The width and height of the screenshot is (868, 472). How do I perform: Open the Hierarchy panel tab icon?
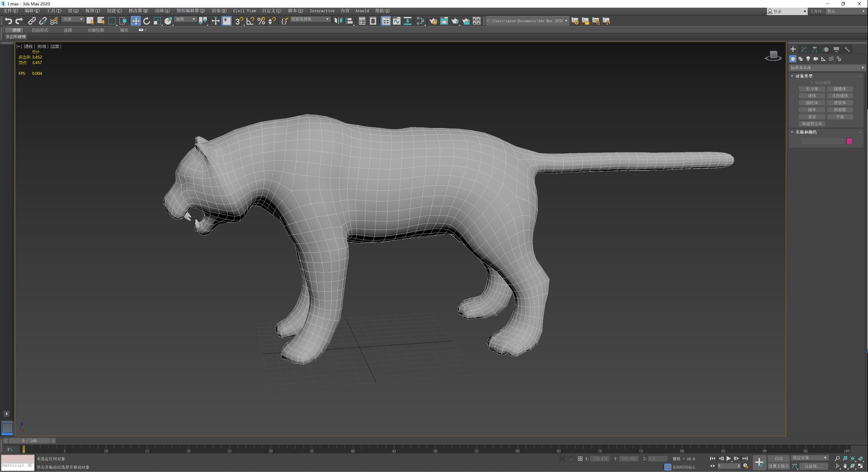coord(815,49)
